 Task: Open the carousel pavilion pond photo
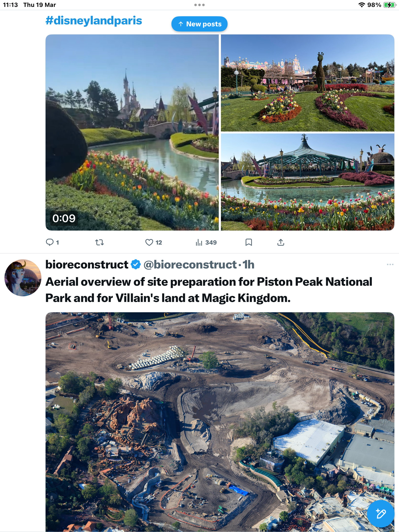(x=308, y=182)
